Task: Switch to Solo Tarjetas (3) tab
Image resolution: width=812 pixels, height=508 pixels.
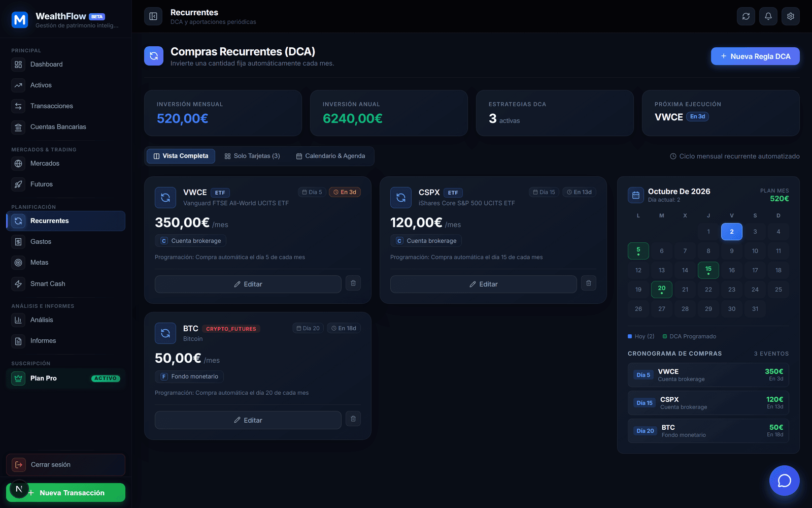Action: click(252, 156)
